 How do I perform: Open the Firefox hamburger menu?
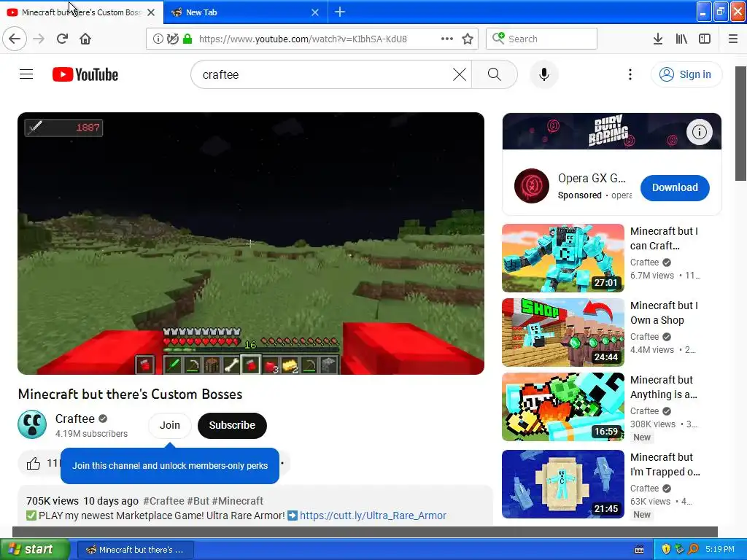(733, 39)
